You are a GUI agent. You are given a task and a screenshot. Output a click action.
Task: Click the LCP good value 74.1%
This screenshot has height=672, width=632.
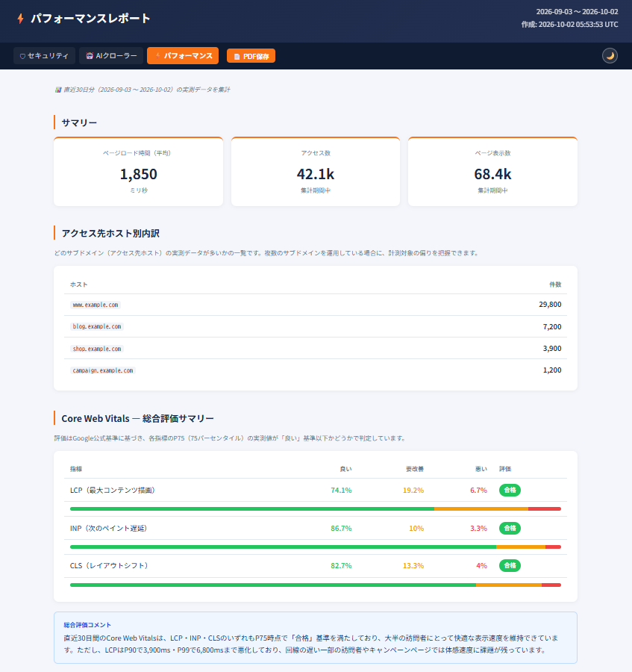tap(341, 491)
